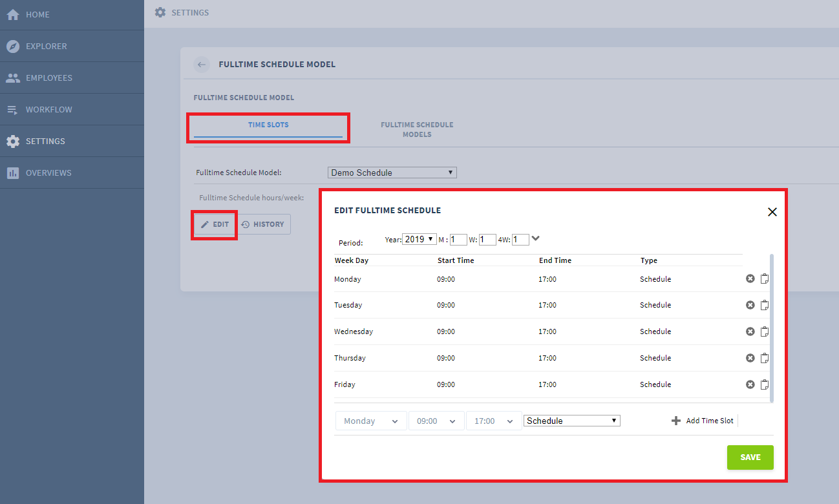Switch to the Time Slots tab
Viewport: 839px width, 504px height.
point(268,125)
